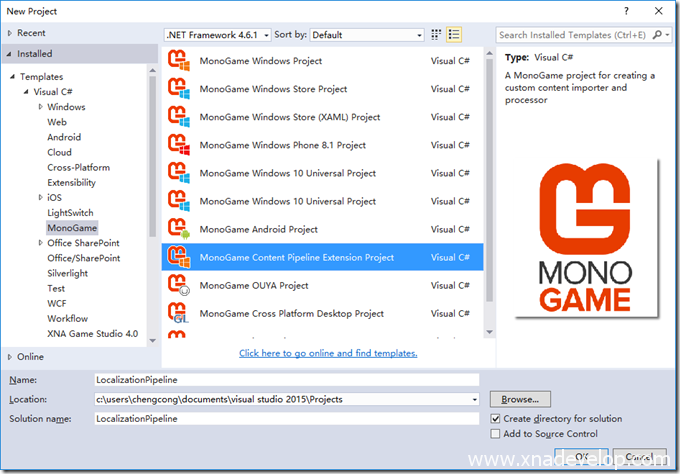The image size is (680, 474).
Task: Click the MonoGame Windows Phone 8.1 Project icon
Action: (179, 145)
